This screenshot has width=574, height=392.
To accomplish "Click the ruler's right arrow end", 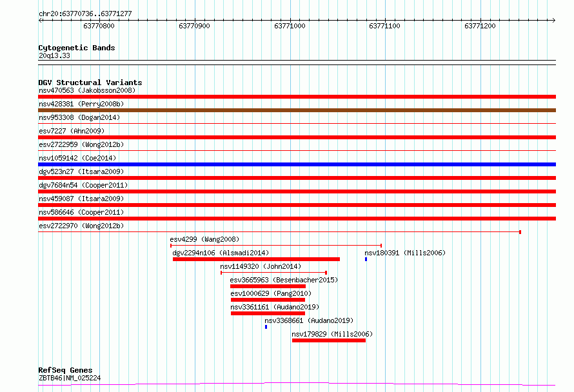I will point(553,20).
